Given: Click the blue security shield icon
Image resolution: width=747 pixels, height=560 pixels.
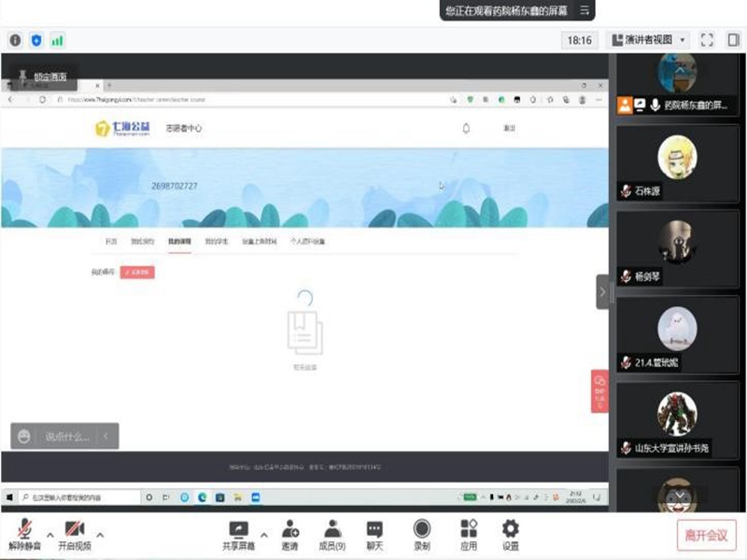Looking at the screenshot, I should coord(36,40).
